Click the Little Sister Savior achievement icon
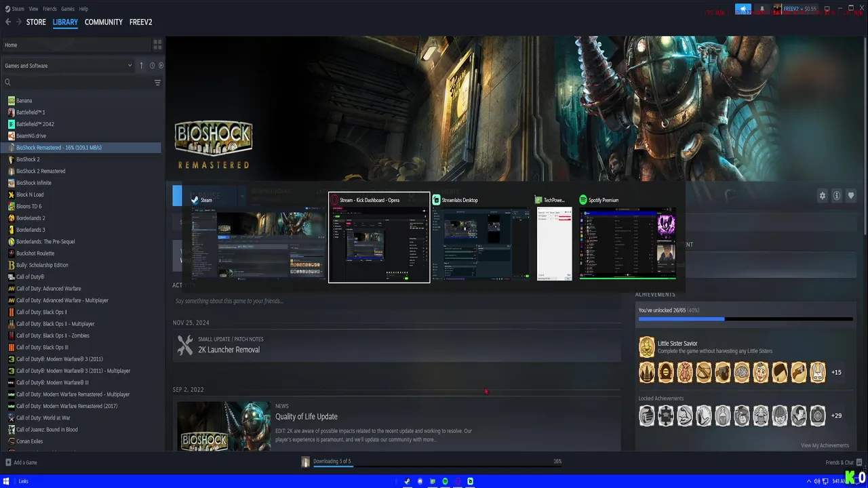 click(x=647, y=348)
